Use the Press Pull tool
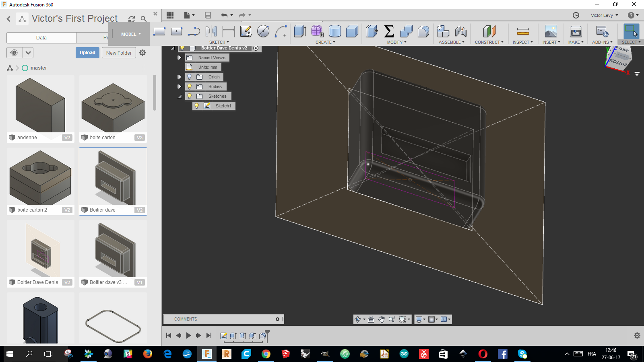This screenshot has width=644, height=362. pos(372,31)
